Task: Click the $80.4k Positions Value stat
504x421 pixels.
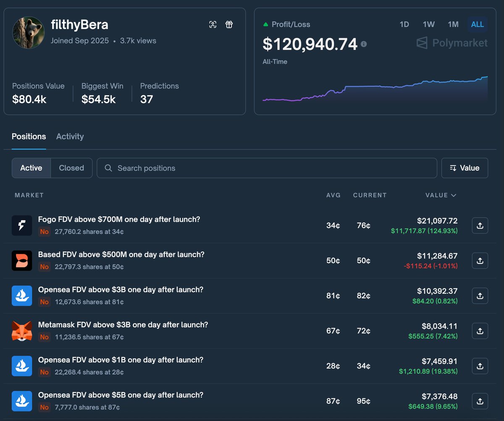Action: pos(29,99)
